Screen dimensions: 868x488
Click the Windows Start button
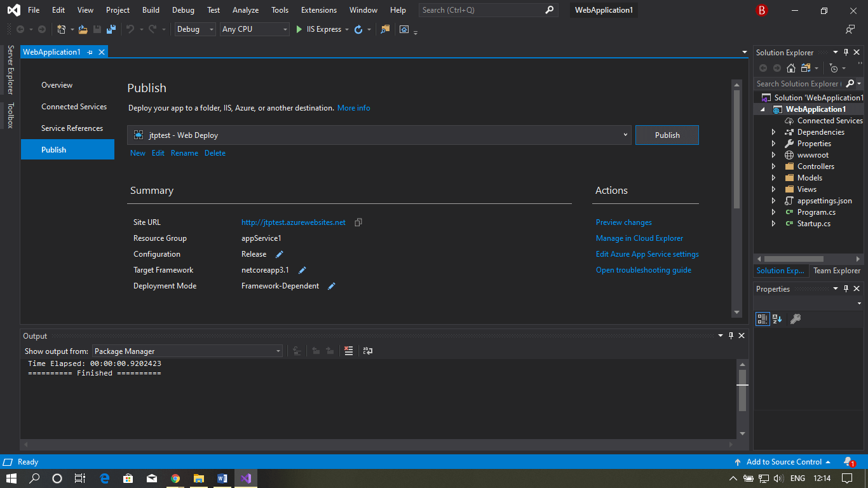(11, 478)
